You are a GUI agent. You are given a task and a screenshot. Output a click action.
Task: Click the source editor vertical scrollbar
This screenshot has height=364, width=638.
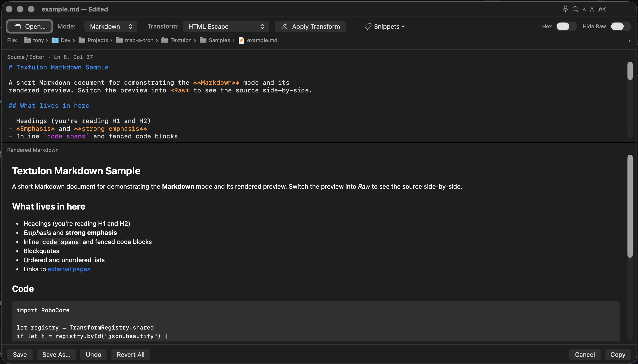[x=630, y=71]
